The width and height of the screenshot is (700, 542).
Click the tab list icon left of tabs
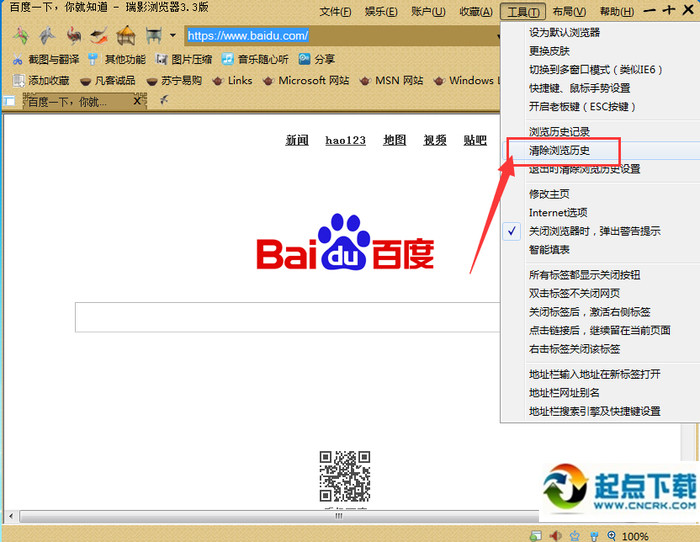click(9, 101)
